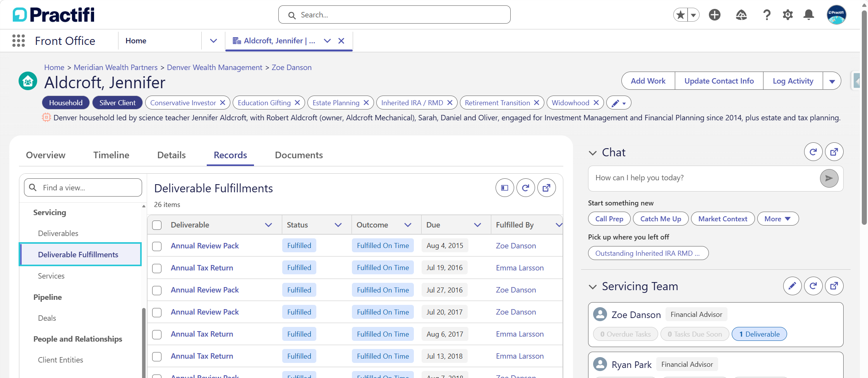
Task: Open the setup gear menu
Action: (788, 15)
